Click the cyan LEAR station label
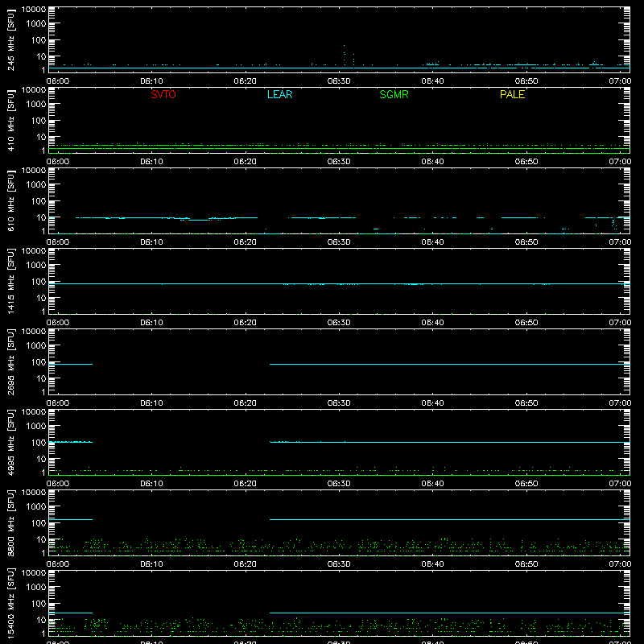Image resolution: width=644 pixels, height=644 pixels. (279, 94)
